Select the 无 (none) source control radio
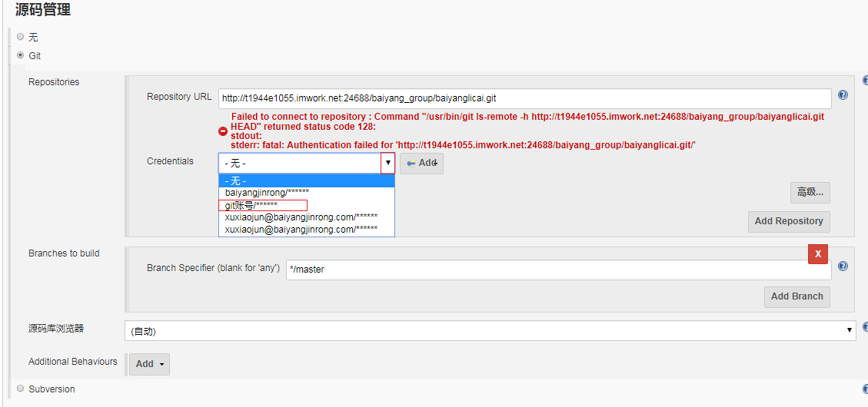This screenshot has width=868, height=407. (21, 37)
